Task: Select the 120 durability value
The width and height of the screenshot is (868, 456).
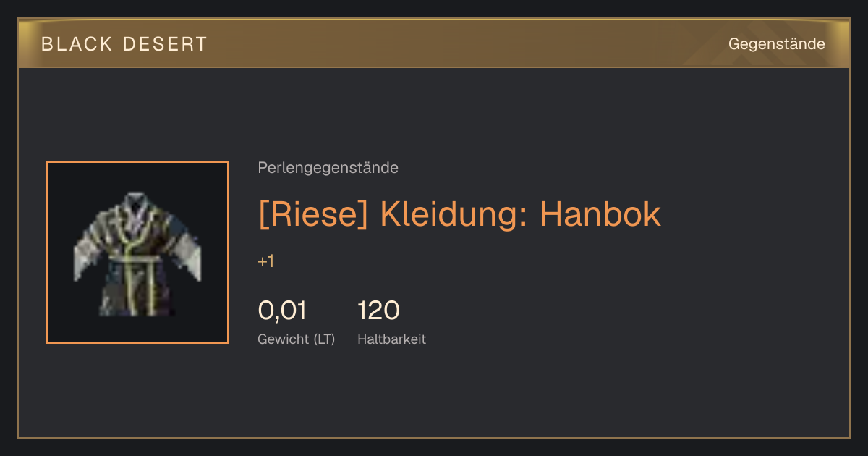Action: click(x=378, y=311)
